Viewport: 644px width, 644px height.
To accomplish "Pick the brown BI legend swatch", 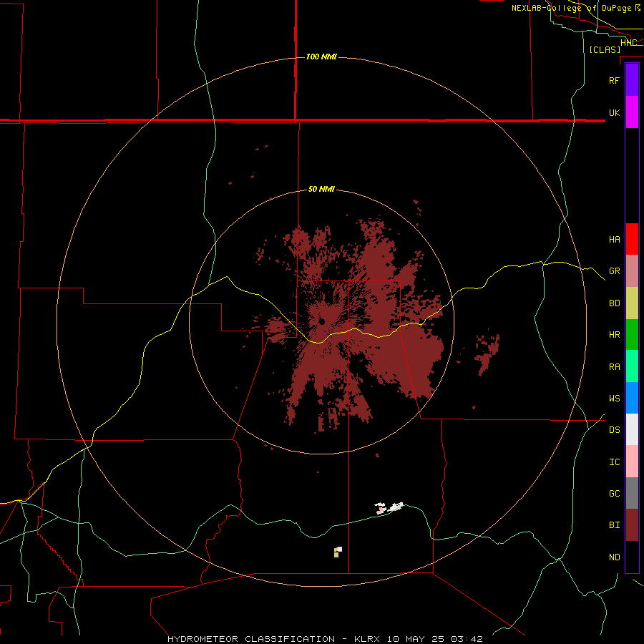I will (x=632, y=525).
